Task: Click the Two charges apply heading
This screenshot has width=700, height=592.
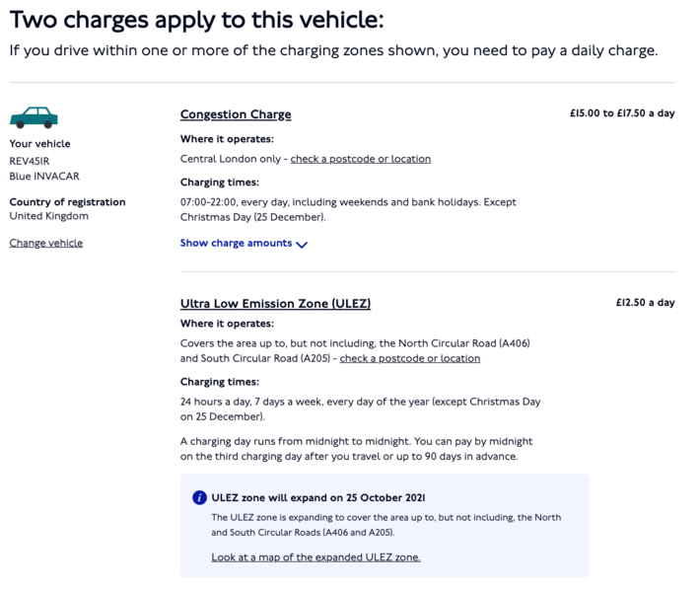Action: pos(197,20)
